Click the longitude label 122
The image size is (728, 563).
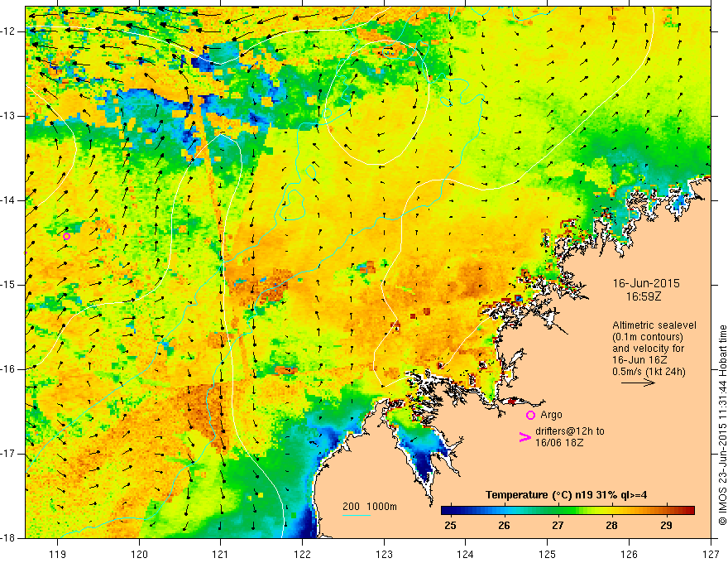click(302, 555)
